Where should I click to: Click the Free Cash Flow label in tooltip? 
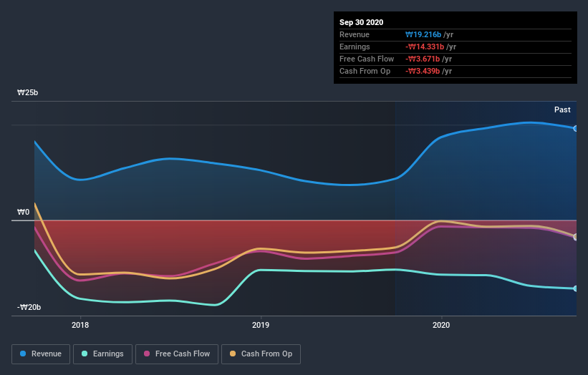click(x=367, y=59)
